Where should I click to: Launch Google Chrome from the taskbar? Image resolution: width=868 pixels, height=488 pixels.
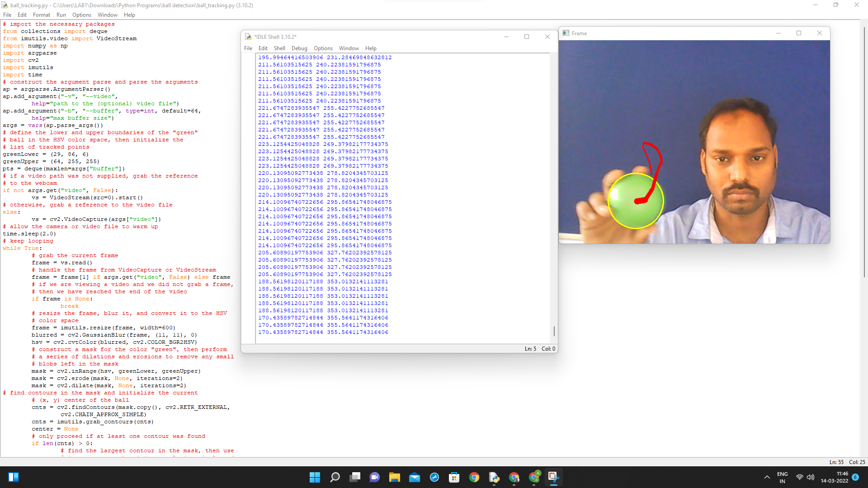(x=474, y=477)
